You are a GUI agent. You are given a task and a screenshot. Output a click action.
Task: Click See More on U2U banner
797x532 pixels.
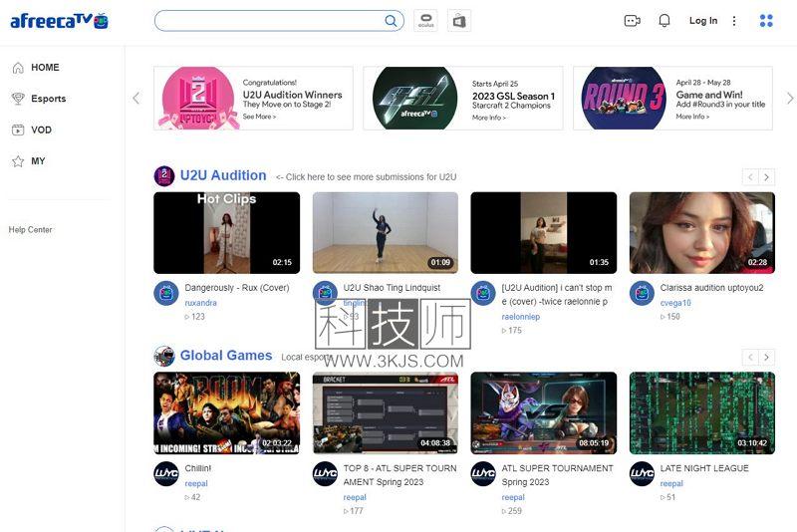259,117
